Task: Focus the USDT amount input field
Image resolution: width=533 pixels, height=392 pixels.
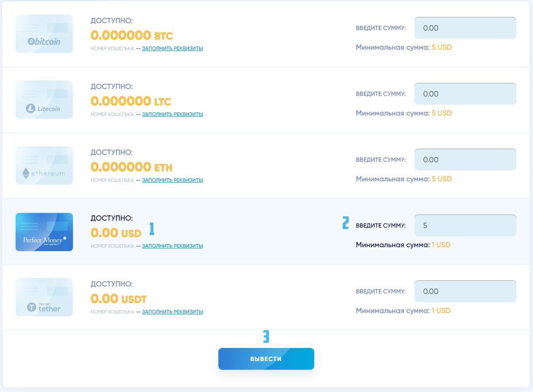Action: (465, 291)
